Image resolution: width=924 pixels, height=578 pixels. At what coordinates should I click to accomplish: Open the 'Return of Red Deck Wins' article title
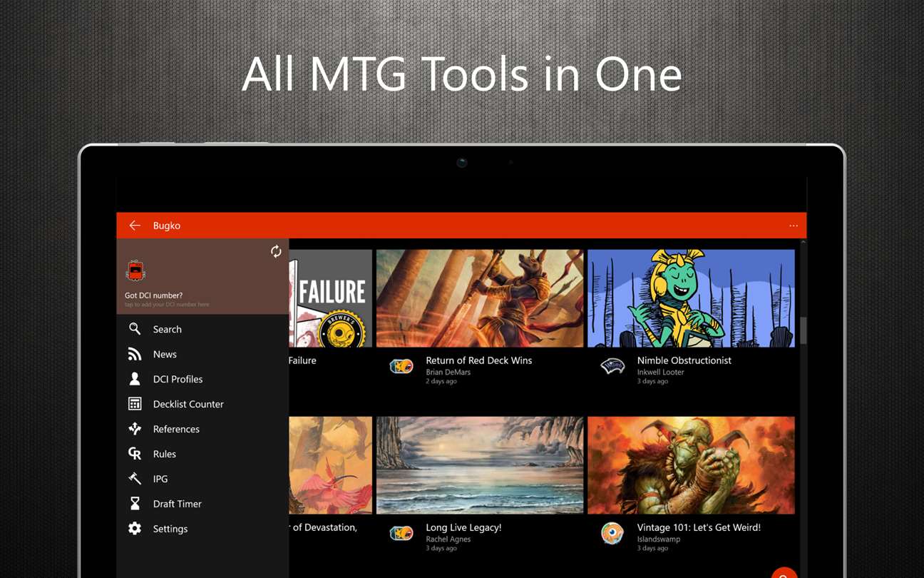[x=478, y=360]
